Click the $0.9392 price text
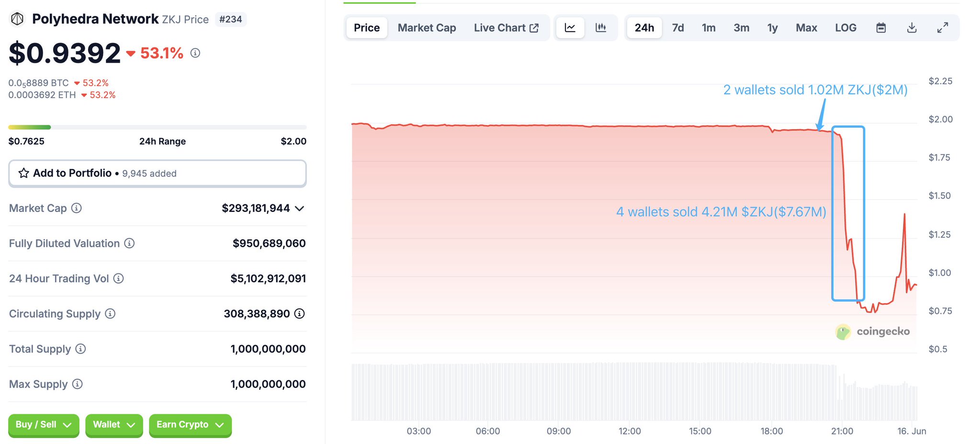This screenshot has width=980, height=444. point(65,53)
